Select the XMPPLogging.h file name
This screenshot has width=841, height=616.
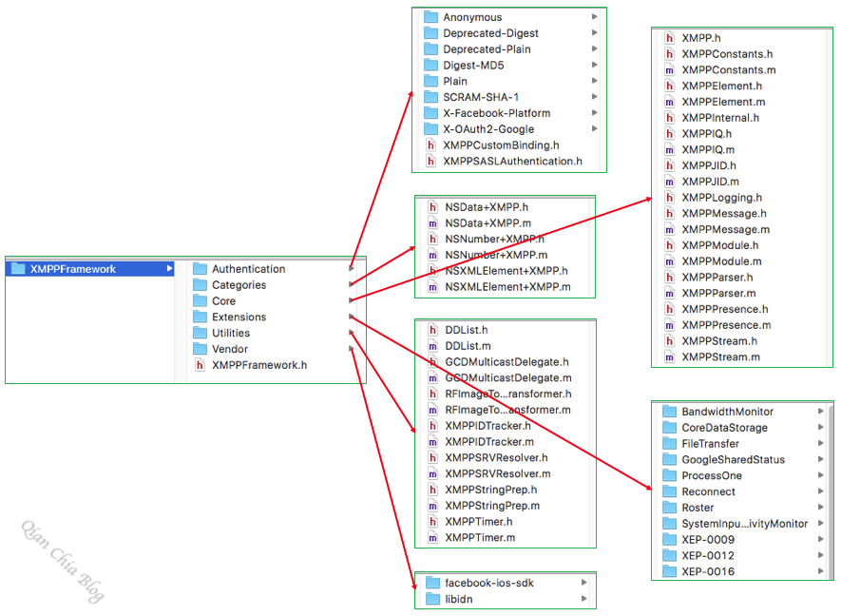[x=721, y=198]
